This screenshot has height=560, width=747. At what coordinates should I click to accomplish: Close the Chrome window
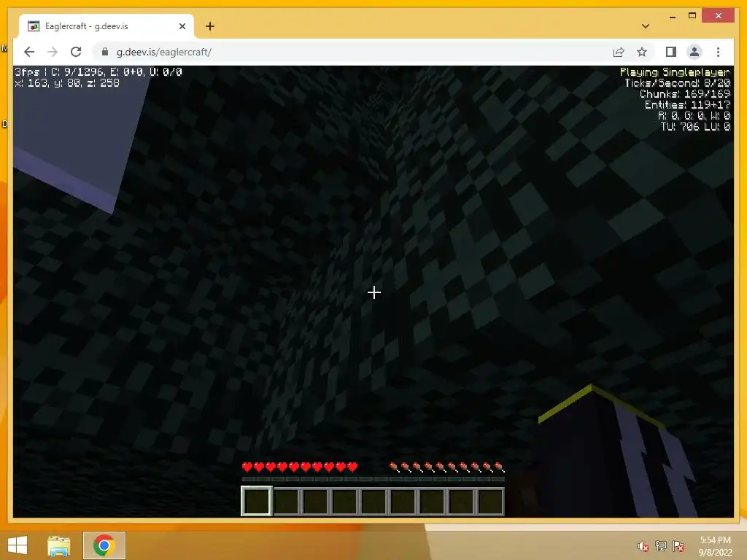coord(719,16)
